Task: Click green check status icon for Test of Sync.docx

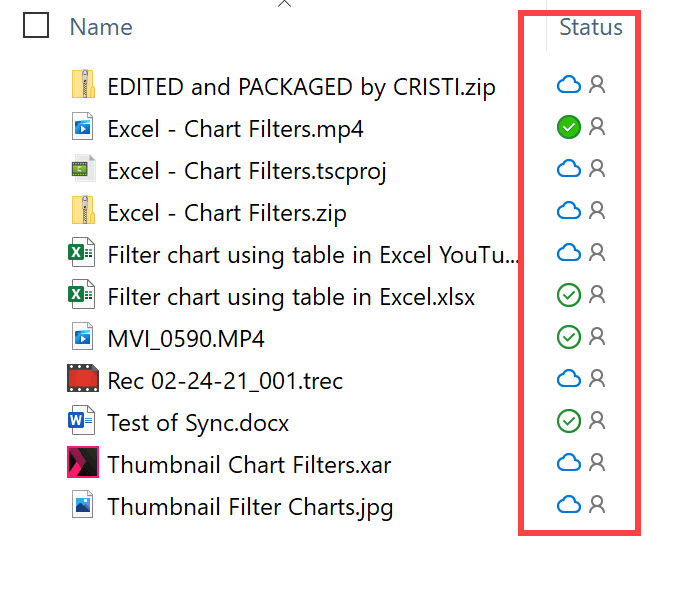Action: coord(569,421)
